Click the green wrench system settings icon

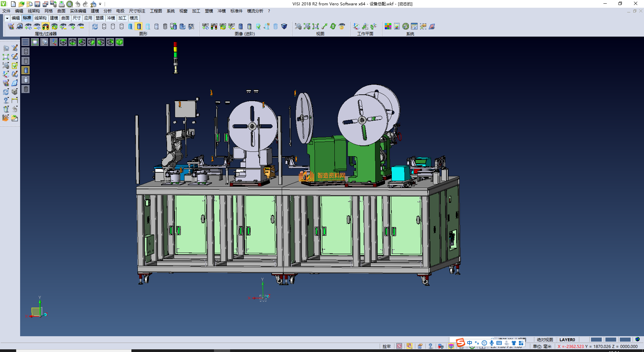(406, 26)
